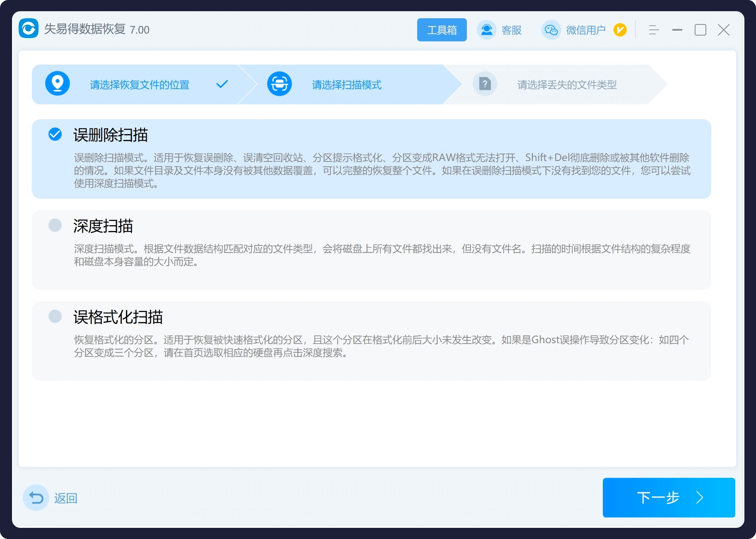Click the 客服 customer service avatar icon

pos(486,30)
